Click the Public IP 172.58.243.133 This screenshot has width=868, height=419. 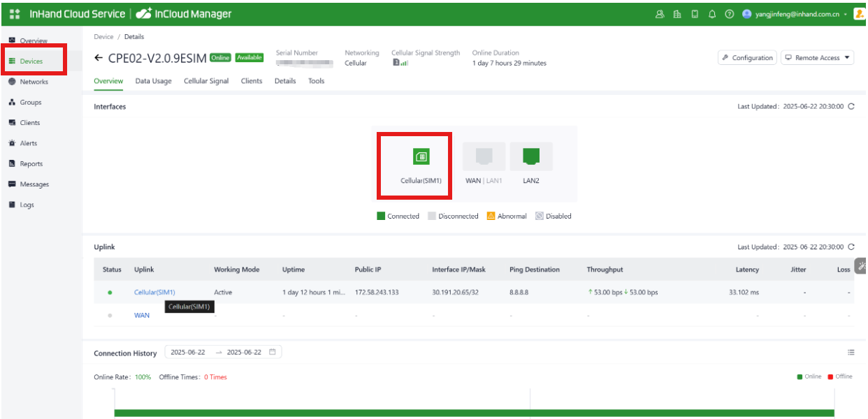(x=377, y=293)
